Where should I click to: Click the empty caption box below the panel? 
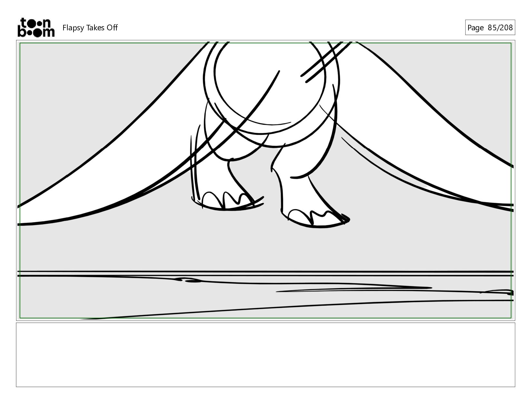point(265,355)
